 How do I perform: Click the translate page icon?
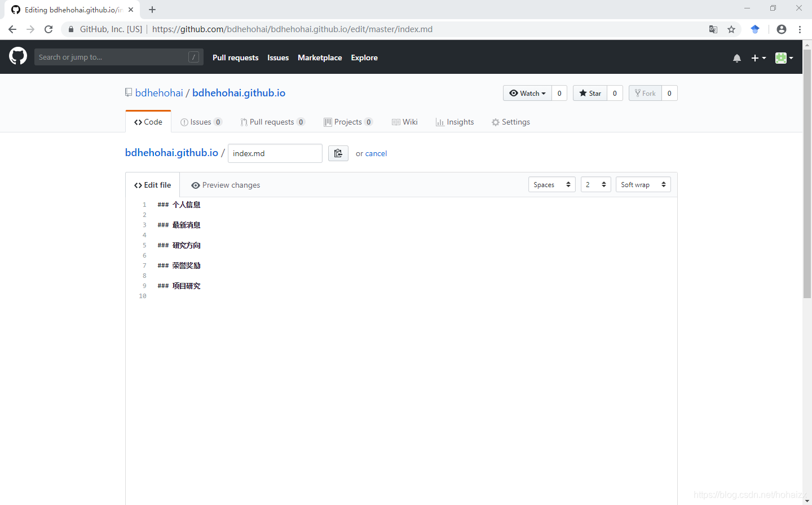[x=713, y=29]
